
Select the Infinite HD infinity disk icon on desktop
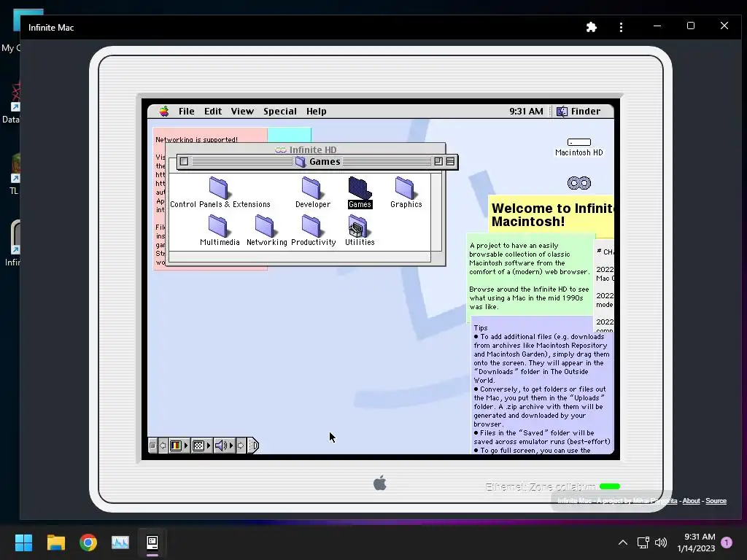(578, 183)
